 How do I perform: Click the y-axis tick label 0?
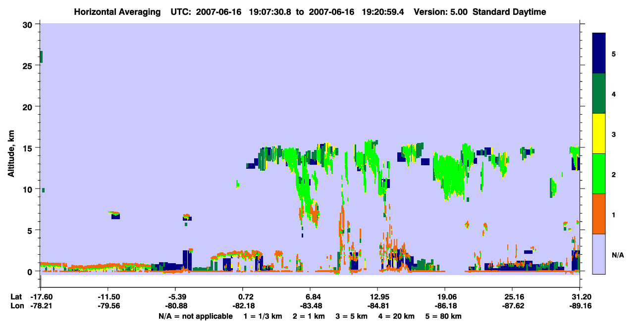(31, 271)
